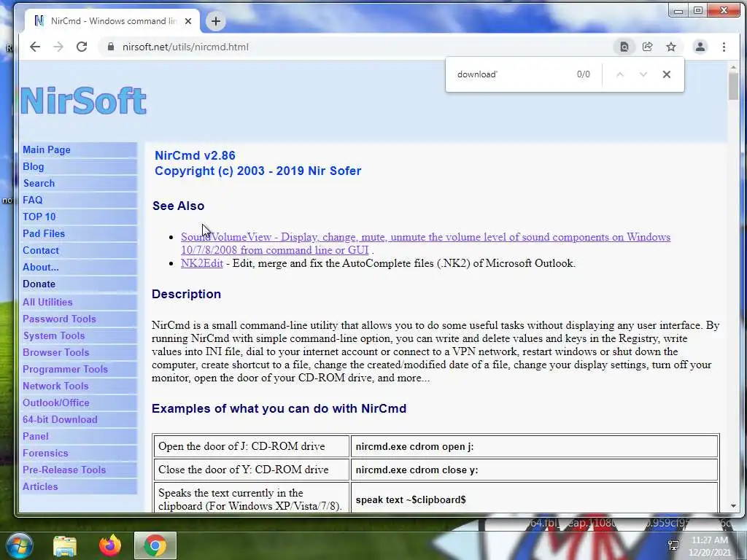
Task: Open Pad Files in sidebar
Action: pos(43,233)
